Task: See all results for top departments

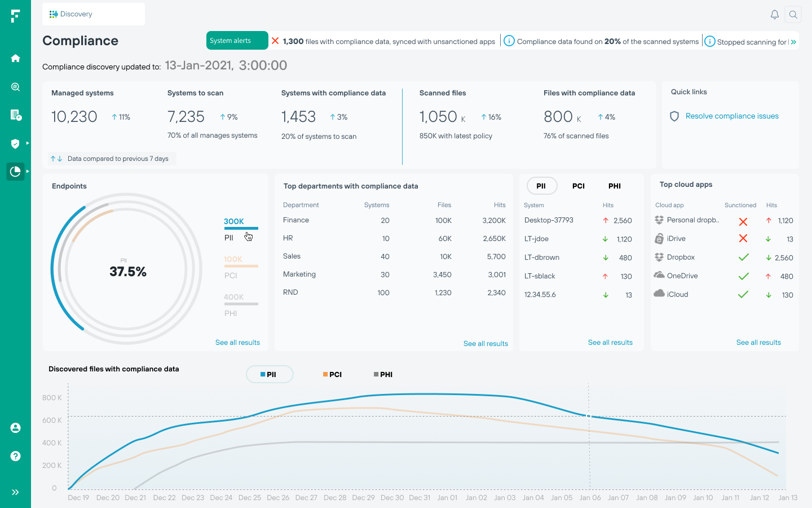Action: coord(486,343)
